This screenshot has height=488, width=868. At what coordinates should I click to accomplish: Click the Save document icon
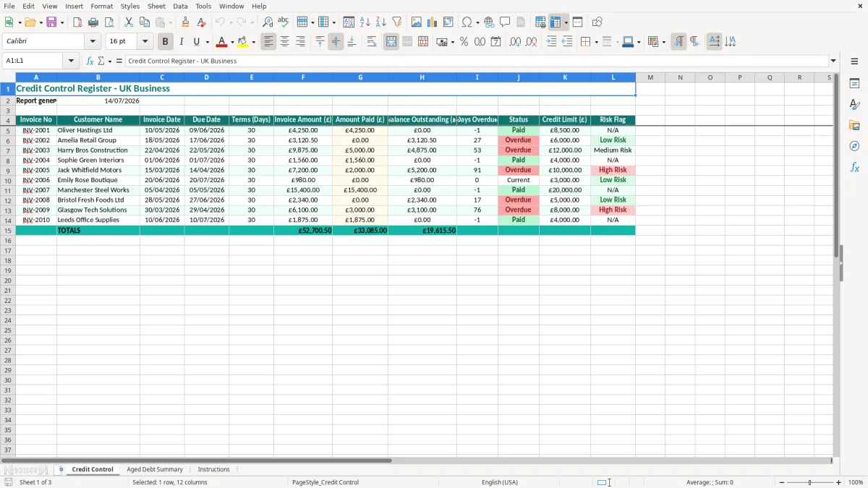point(51,22)
